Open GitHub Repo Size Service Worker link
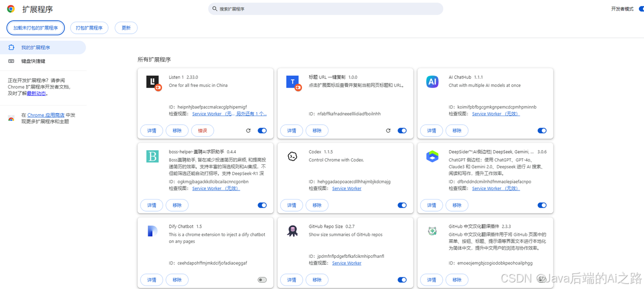The width and height of the screenshot is (644, 289). pyautogui.click(x=347, y=263)
